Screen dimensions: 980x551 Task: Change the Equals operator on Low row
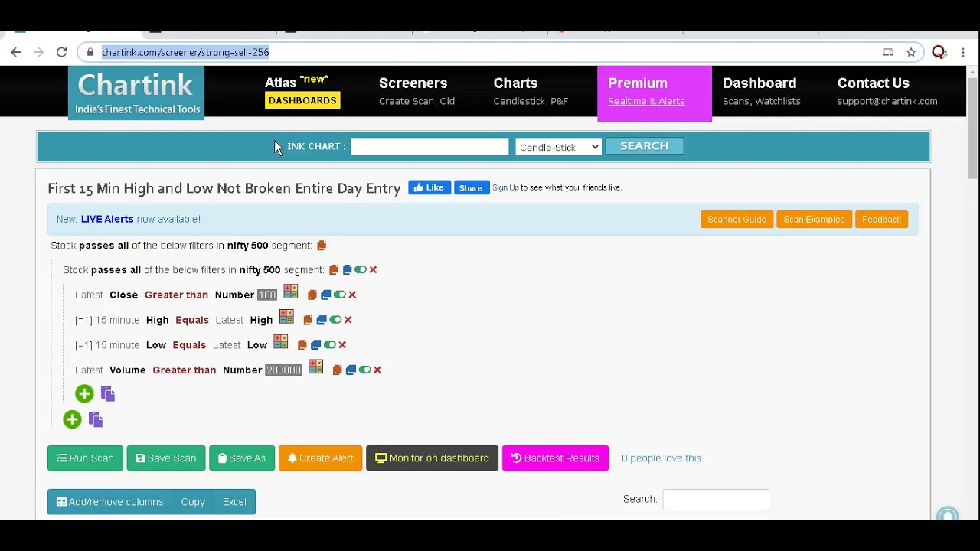tap(189, 345)
